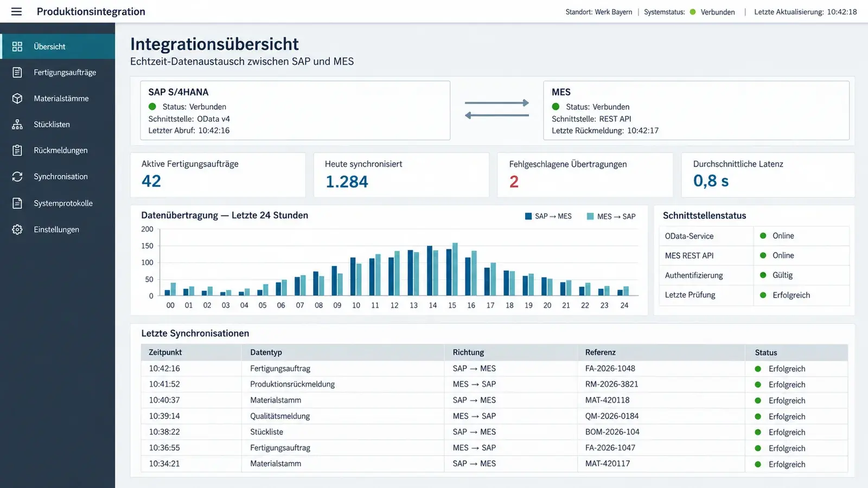The image size is (868, 488).
Task: Click the Materialstämme cube icon
Action: (17, 98)
